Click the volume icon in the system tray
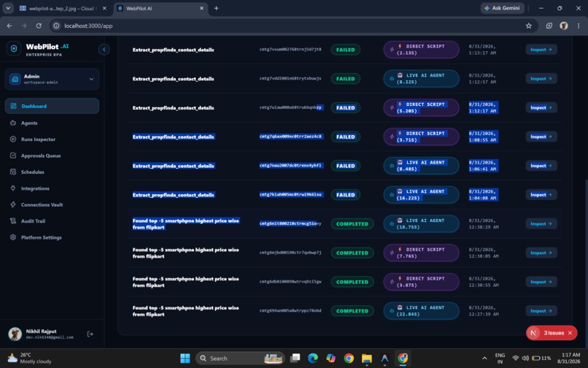The width and height of the screenshot is (588, 368). tap(525, 359)
